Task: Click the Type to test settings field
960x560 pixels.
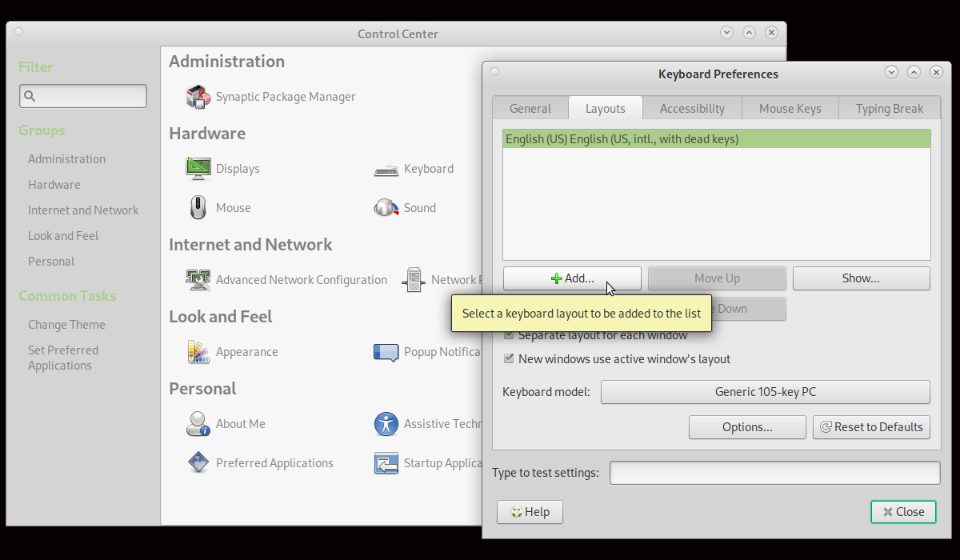Action: 774,473
